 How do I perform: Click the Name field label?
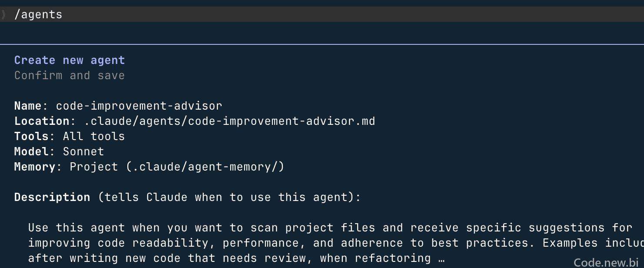click(x=28, y=106)
